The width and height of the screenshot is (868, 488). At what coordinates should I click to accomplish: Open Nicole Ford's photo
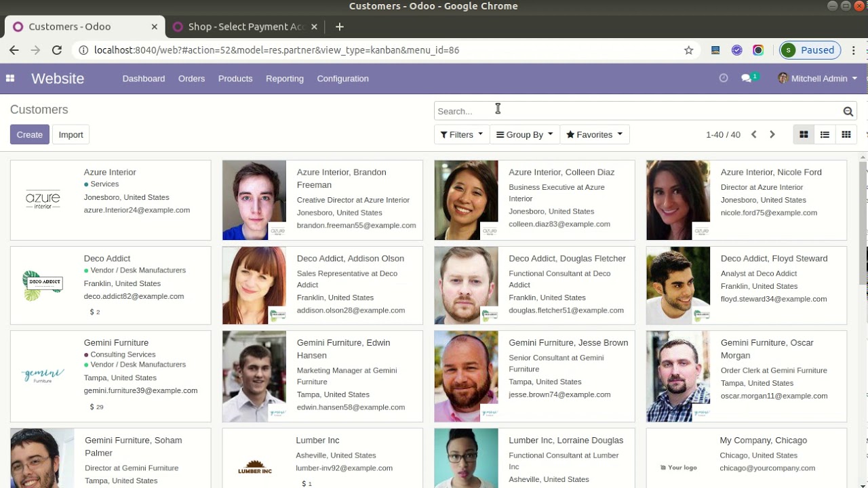point(678,200)
